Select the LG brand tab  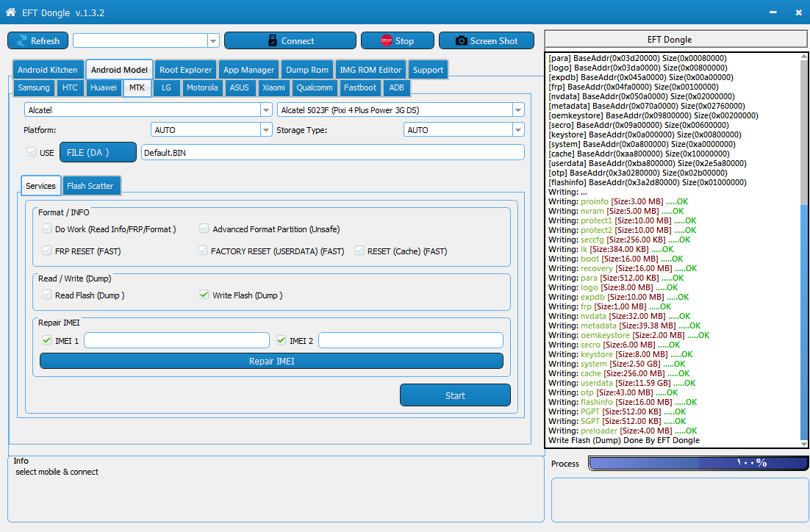(x=166, y=87)
